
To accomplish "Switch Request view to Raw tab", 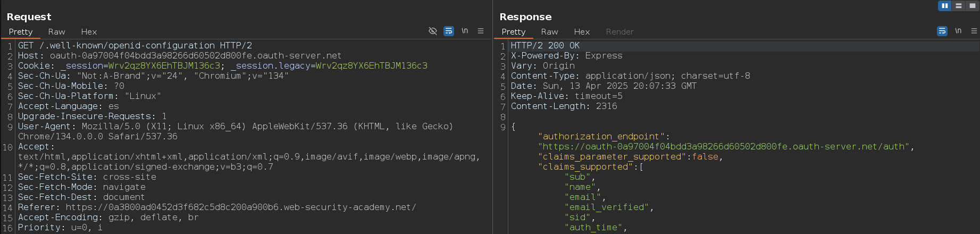I will pyautogui.click(x=56, y=32).
